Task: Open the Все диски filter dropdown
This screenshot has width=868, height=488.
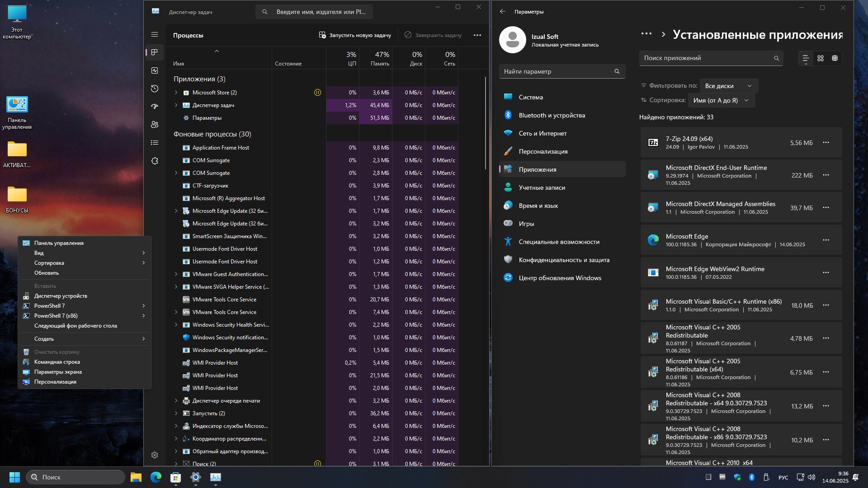Action: (x=728, y=86)
